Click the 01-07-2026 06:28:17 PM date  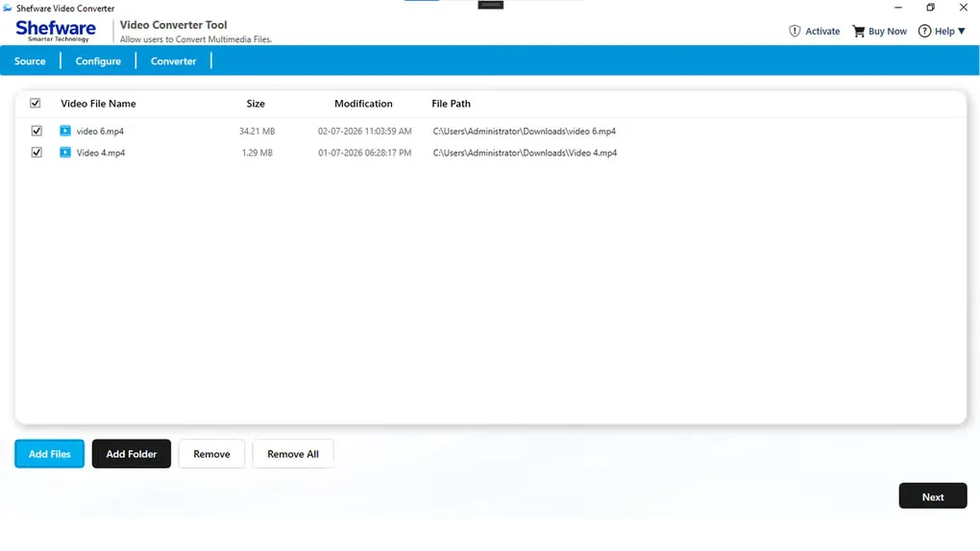click(x=364, y=153)
